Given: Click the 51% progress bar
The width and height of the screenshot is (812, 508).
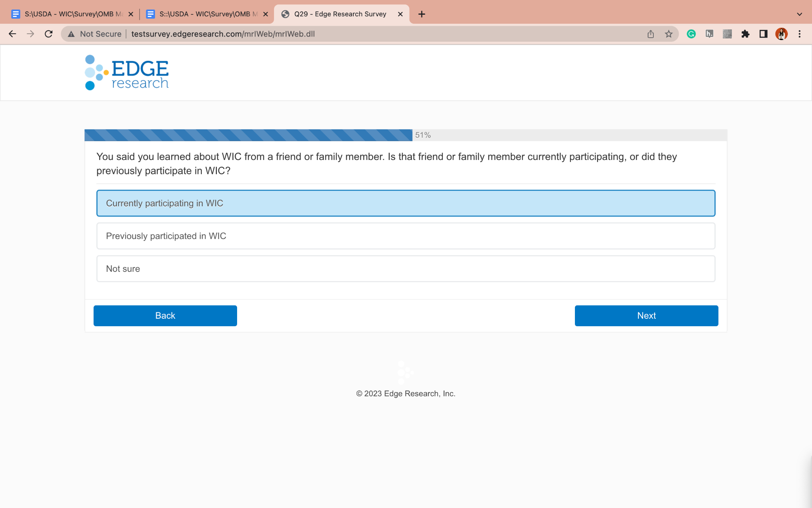Looking at the screenshot, I should click(248, 135).
